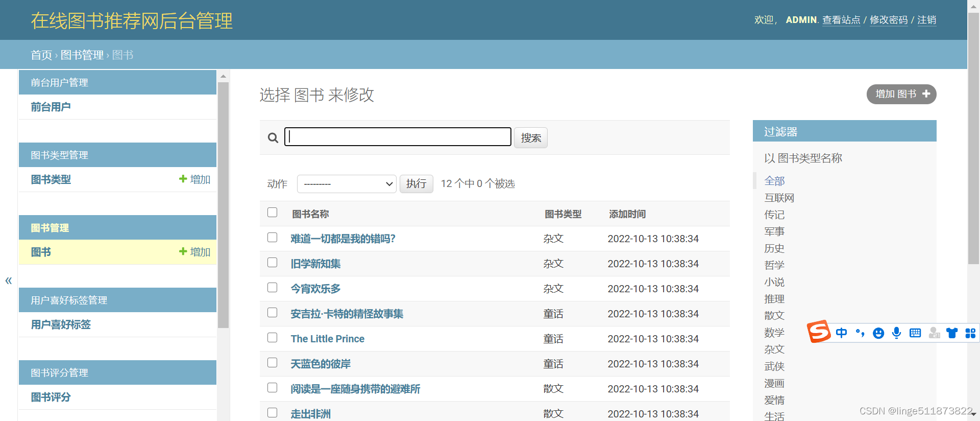The height and width of the screenshot is (421, 980).
Task: Click 注销 to log out
Action: click(927, 20)
